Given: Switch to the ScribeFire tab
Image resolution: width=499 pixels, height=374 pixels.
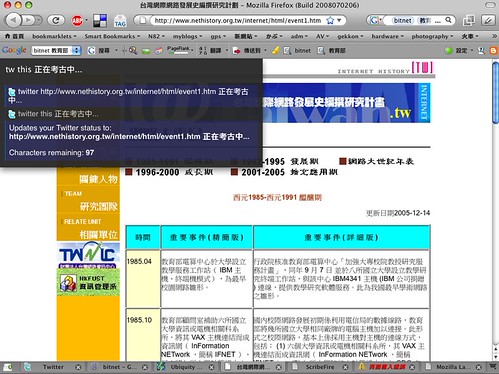Looking at the screenshot, I should 319,367.
